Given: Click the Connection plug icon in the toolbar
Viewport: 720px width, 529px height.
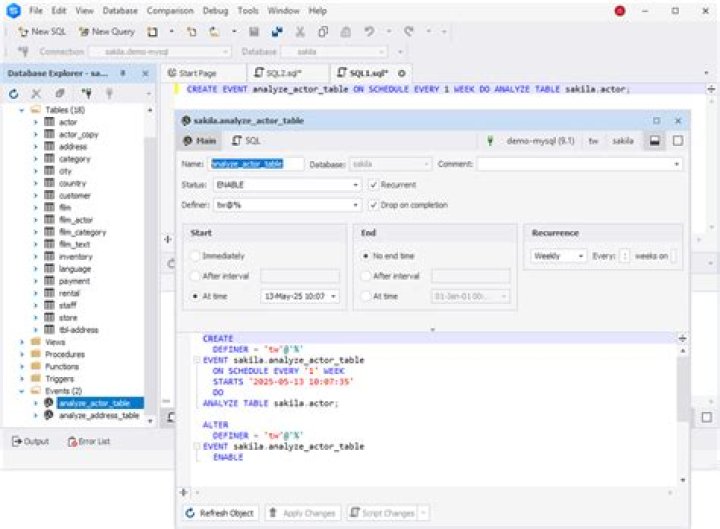Looking at the screenshot, I should pyautogui.click(x=23, y=51).
